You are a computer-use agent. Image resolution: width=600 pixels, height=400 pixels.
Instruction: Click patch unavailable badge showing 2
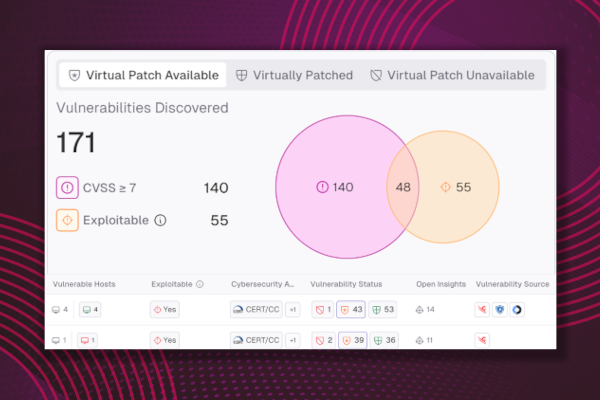tap(323, 340)
